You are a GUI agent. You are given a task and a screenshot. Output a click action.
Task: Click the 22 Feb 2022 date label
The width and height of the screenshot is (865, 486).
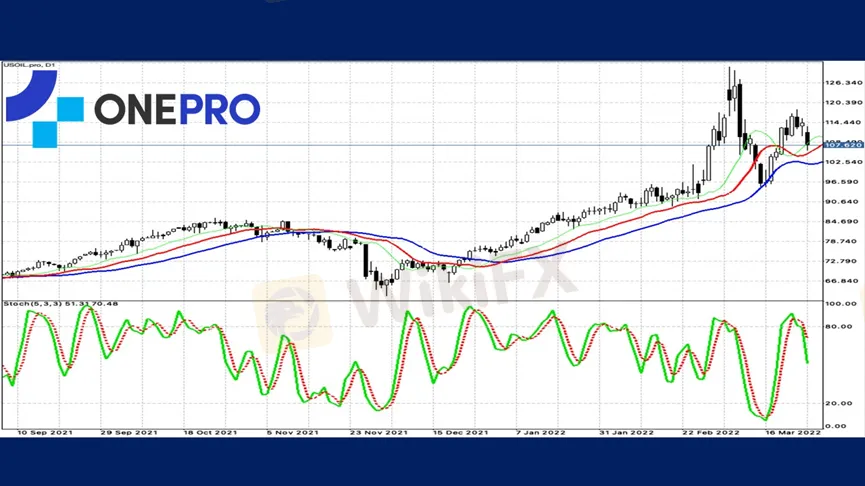coord(711,432)
